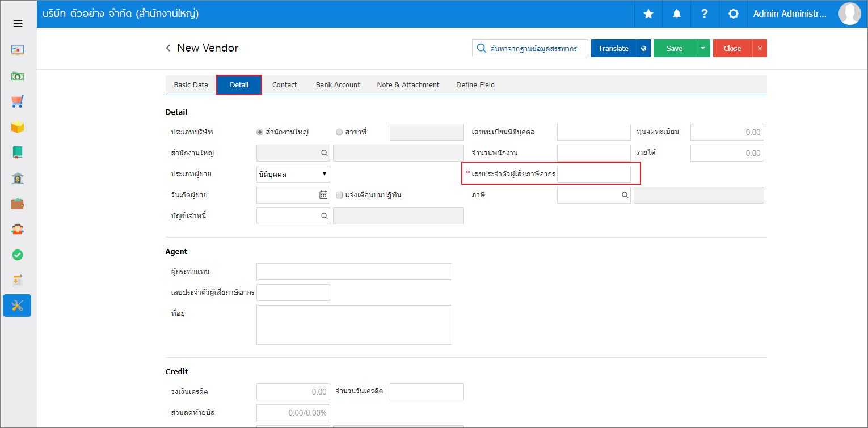Open the person payroll module icon
The image size is (868, 428).
pos(18,229)
